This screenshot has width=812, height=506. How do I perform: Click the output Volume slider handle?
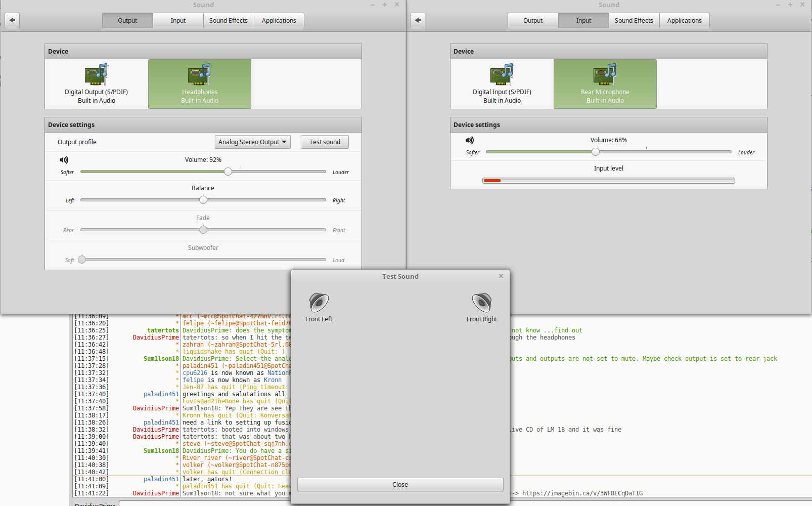(228, 172)
